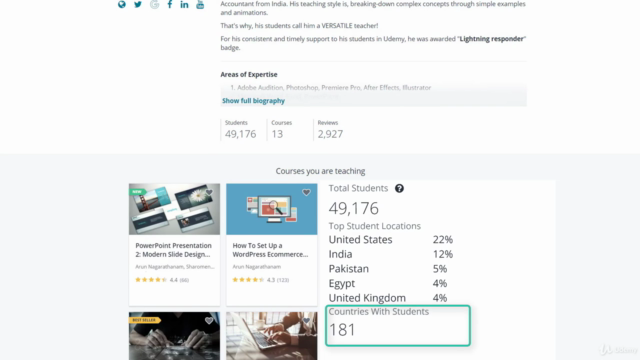Open the LinkedIn profile icon

pos(184,4)
